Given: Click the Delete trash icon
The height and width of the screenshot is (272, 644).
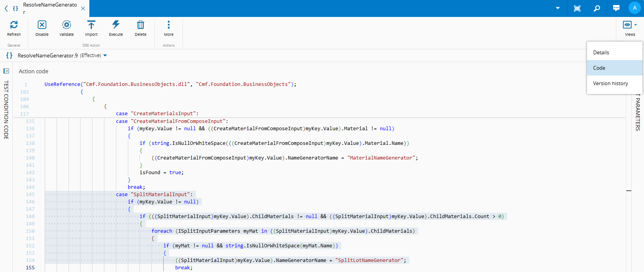Looking at the screenshot, I should 141,25.
